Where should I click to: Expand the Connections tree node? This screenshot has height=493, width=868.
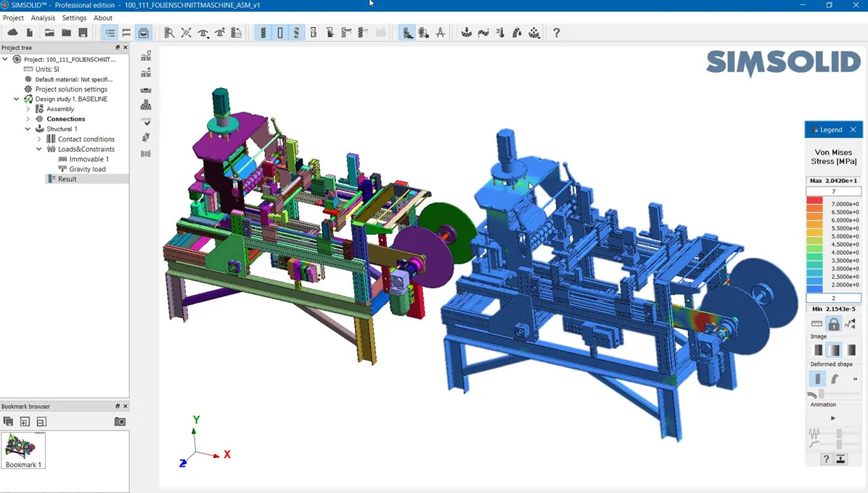pos(28,119)
